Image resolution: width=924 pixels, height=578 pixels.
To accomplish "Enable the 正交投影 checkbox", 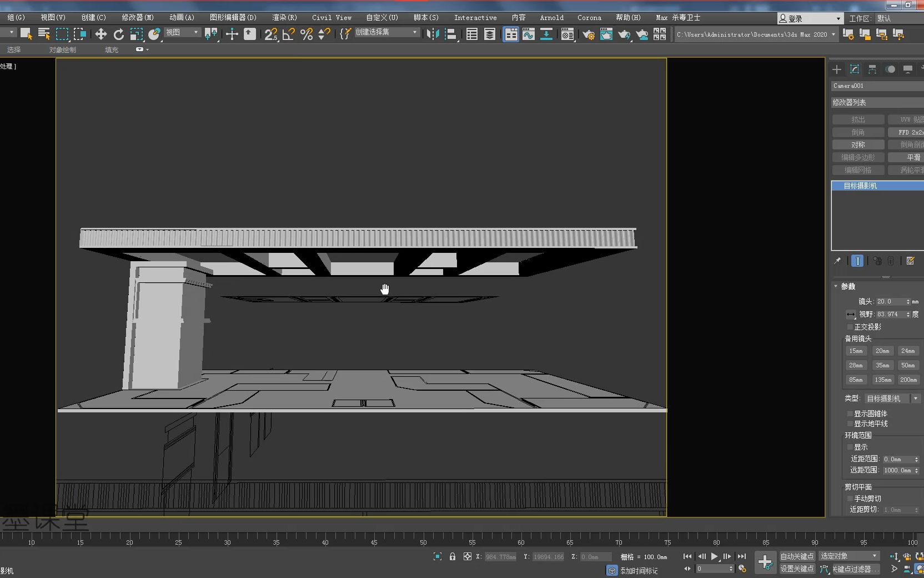I will coord(850,327).
